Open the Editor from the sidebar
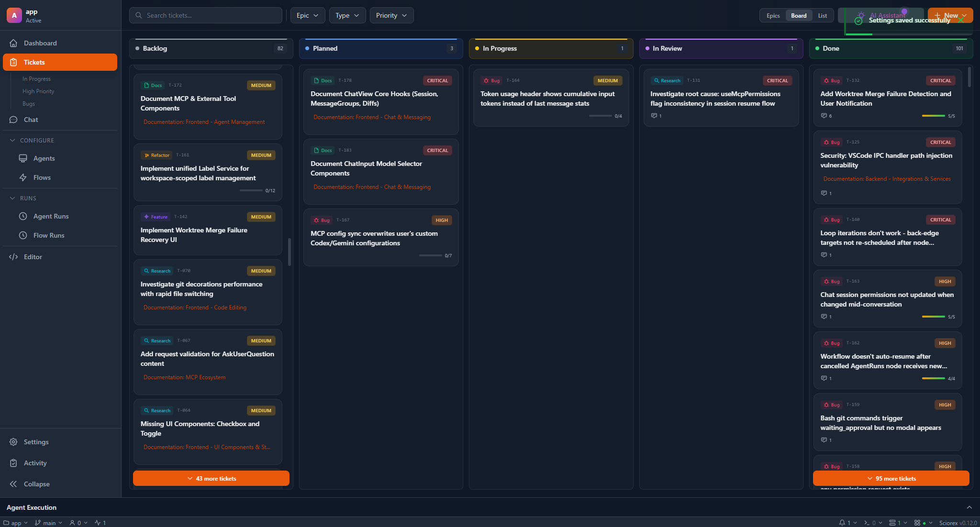Screen dimensions: 980x527 pos(33,256)
